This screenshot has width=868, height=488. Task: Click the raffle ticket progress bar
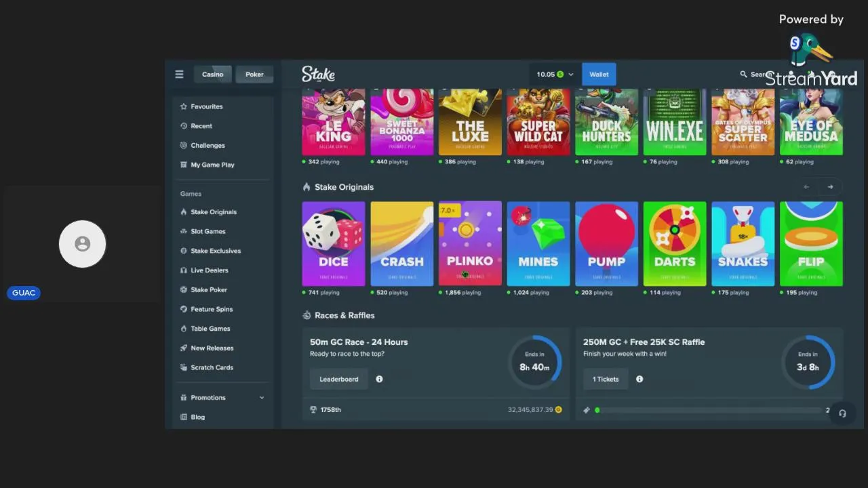pos(709,410)
